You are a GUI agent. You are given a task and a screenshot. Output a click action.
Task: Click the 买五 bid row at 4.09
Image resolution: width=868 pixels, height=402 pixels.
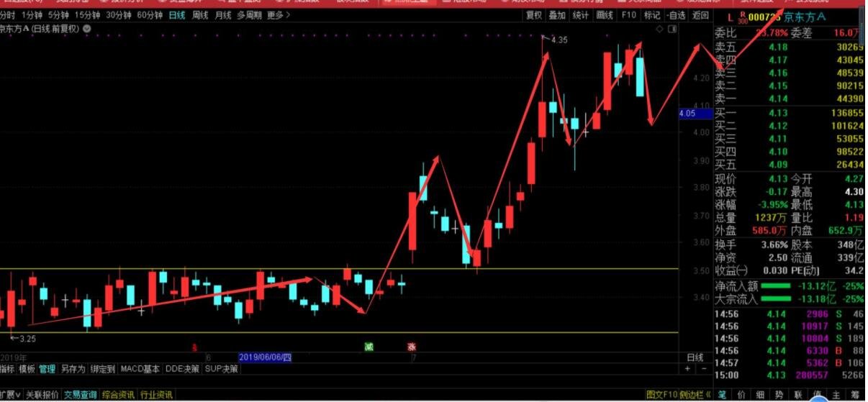coord(789,165)
